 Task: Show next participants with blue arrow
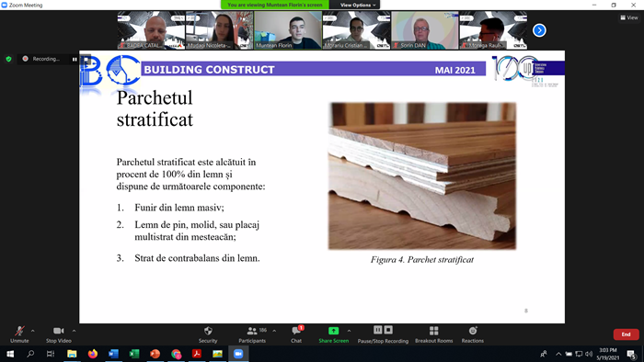[539, 30]
